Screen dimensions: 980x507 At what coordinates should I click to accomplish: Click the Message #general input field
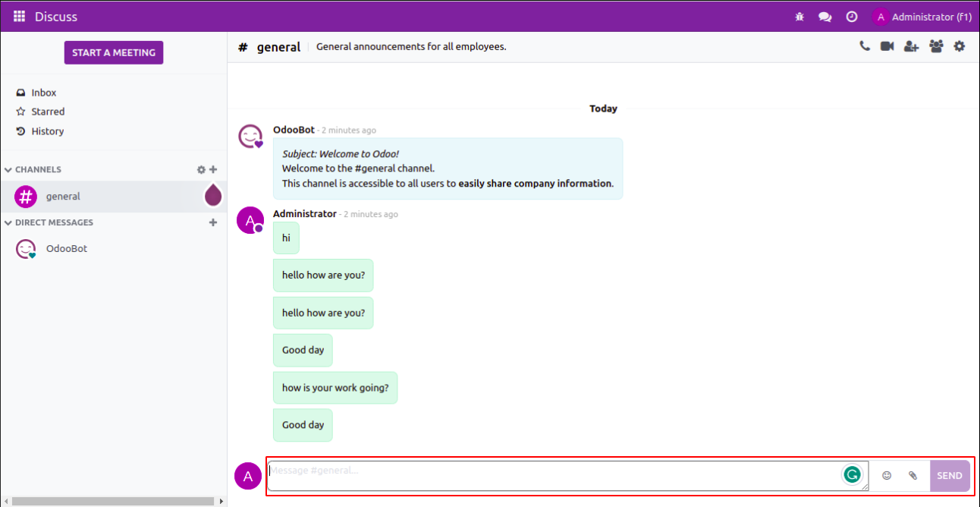568,476
